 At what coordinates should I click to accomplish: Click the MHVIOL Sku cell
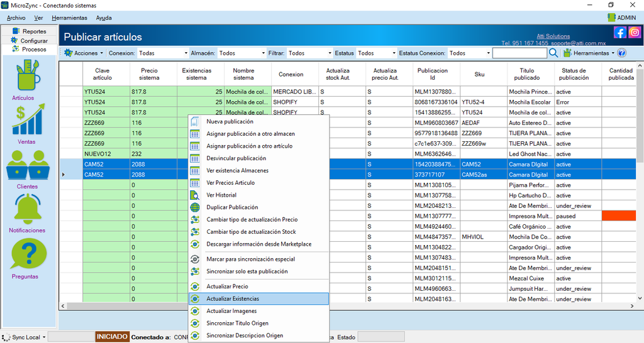[484, 237]
